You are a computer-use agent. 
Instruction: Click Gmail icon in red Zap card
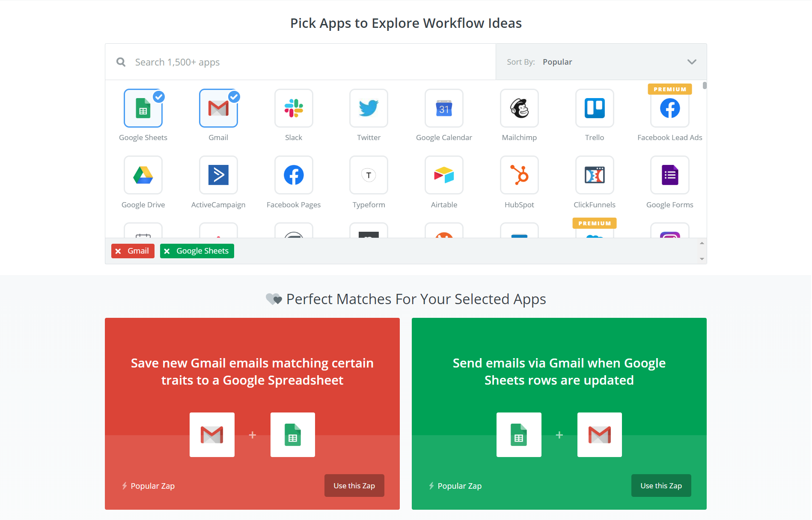point(212,435)
